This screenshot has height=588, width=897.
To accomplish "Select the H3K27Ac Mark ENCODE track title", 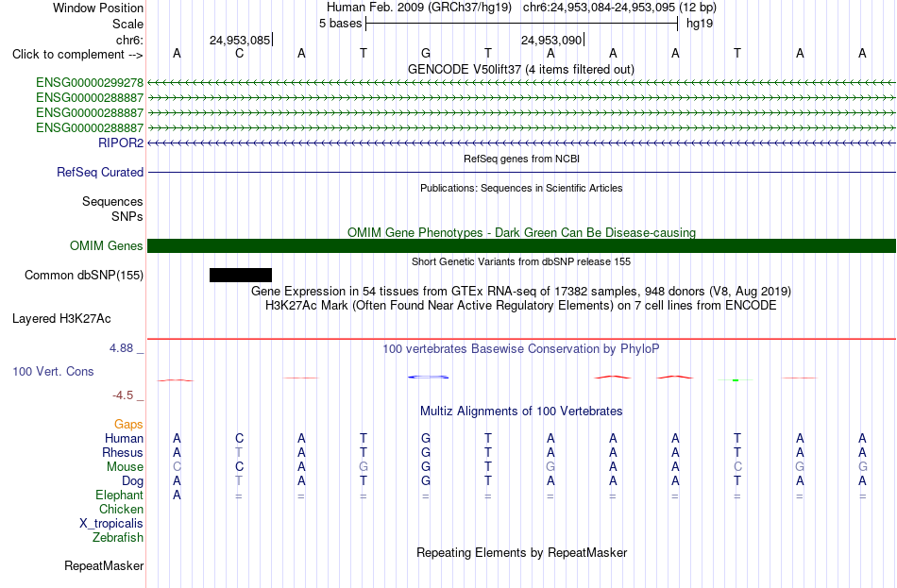I will 521,306.
